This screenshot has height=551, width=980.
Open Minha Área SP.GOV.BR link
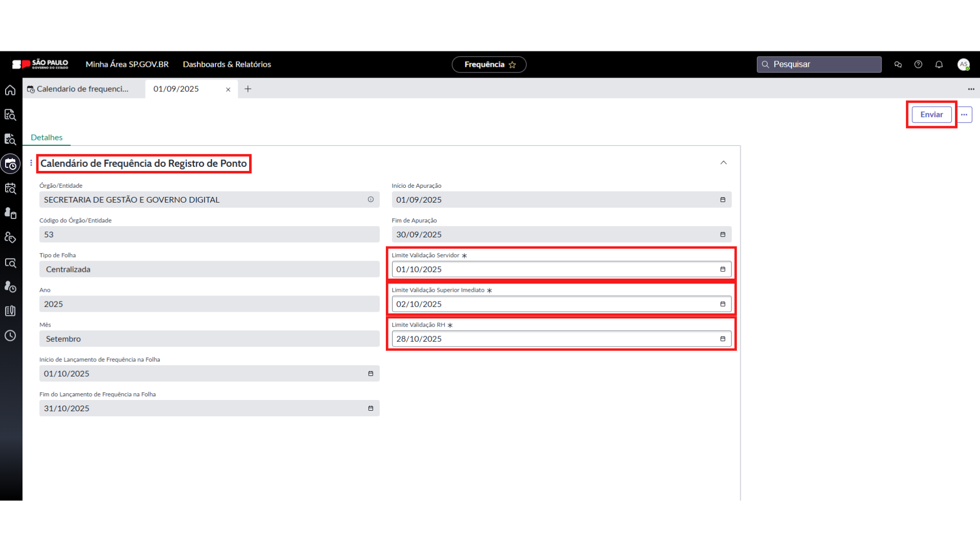click(x=127, y=64)
